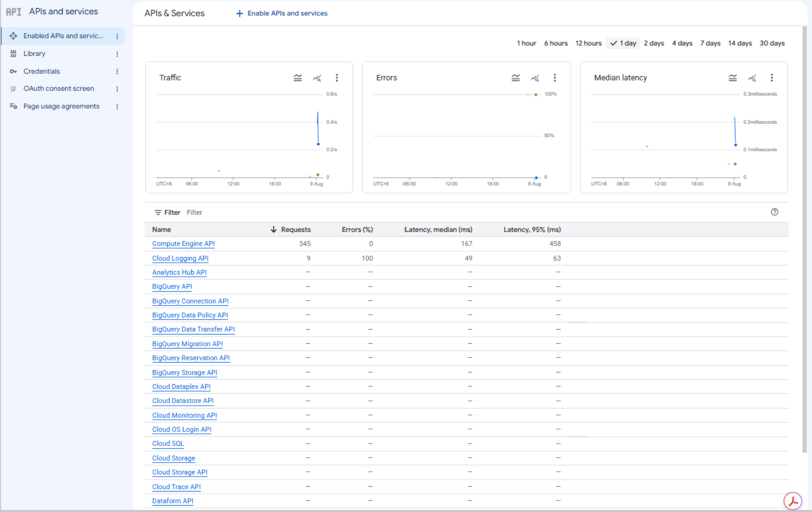Open the more options beside Page usage agreements
Viewport: 812px width, 512px height.
pos(117,107)
